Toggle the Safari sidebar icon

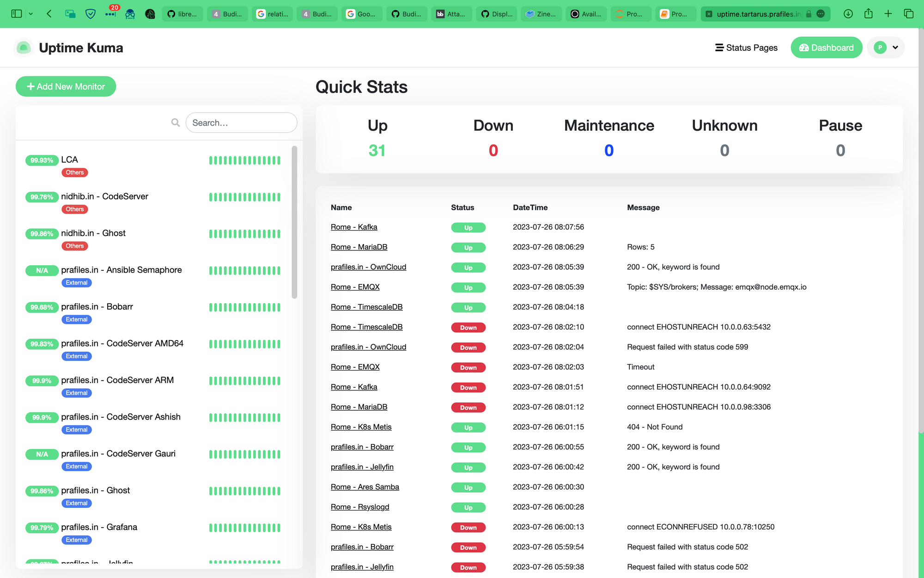pyautogui.click(x=17, y=14)
